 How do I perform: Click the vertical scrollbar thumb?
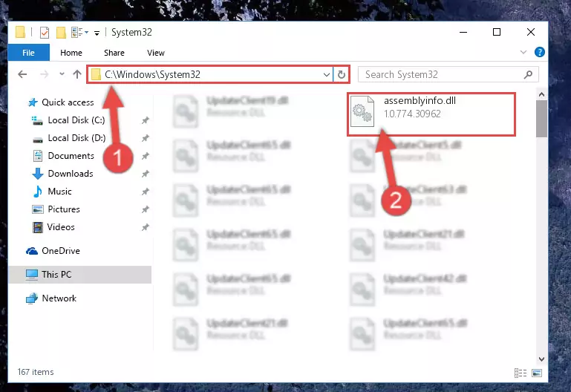pyautogui.click(x=541, y=119)
